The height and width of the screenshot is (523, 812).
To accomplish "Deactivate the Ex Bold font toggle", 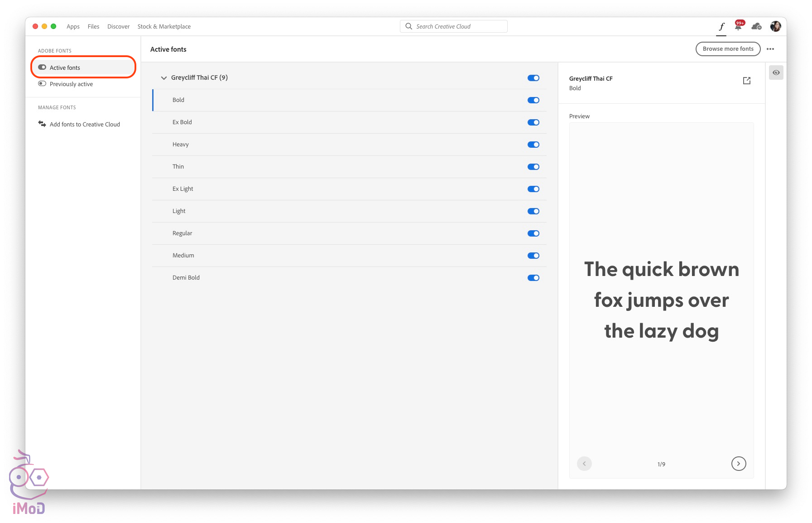I will (x=533, y=122).
